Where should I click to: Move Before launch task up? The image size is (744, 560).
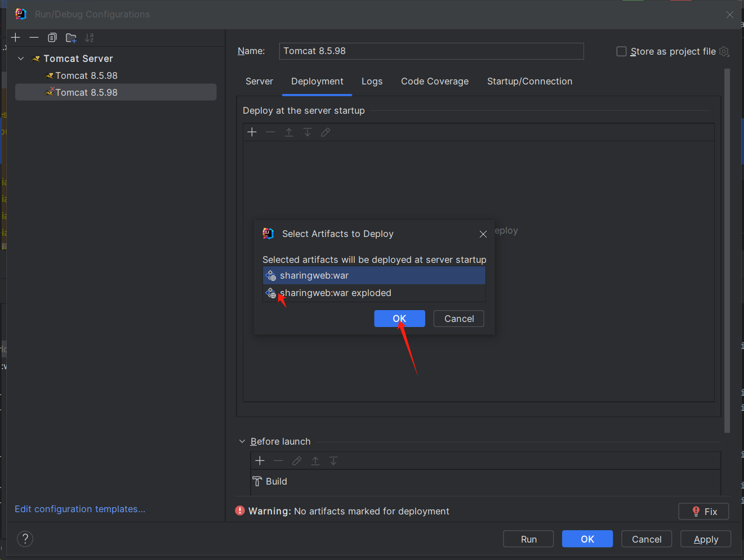point(315,460)
